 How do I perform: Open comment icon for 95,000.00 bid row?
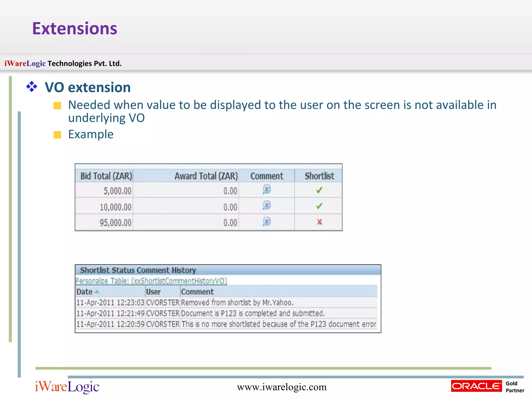point(267,222)
